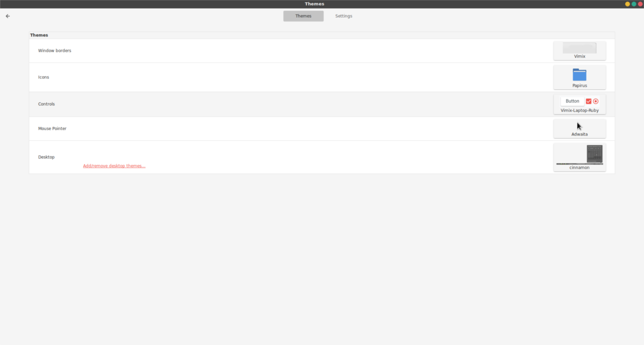This screenshot has height=345, width=644.
Task: Click the sample Button in Controls preview
Action: coord(573,101)
